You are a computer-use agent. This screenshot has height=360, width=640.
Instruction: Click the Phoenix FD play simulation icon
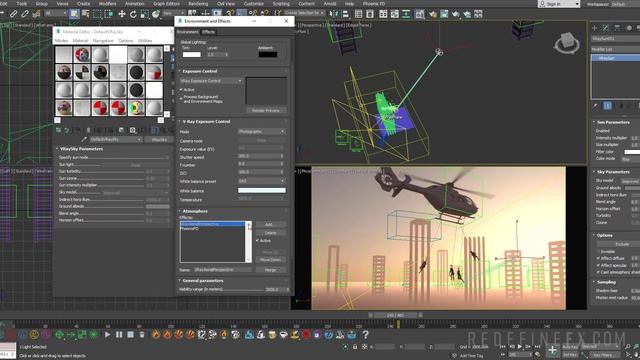coord(107,335)
